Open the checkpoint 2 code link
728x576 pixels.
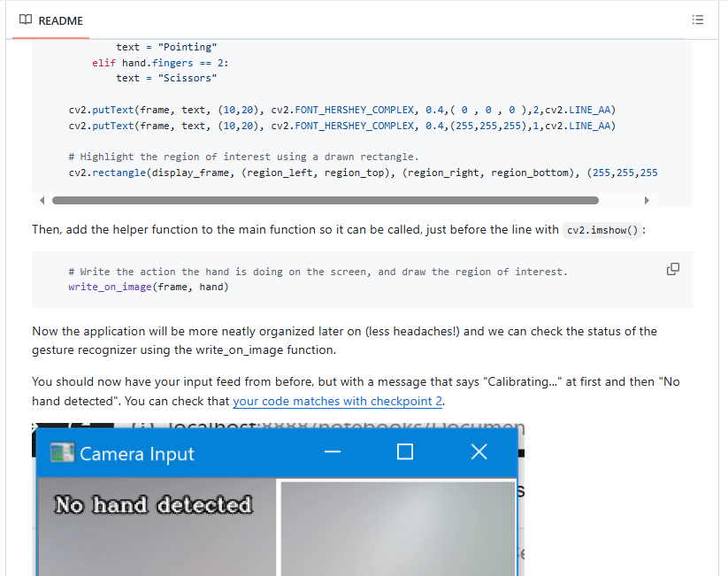pyautogui.click(x=338, y=401)
